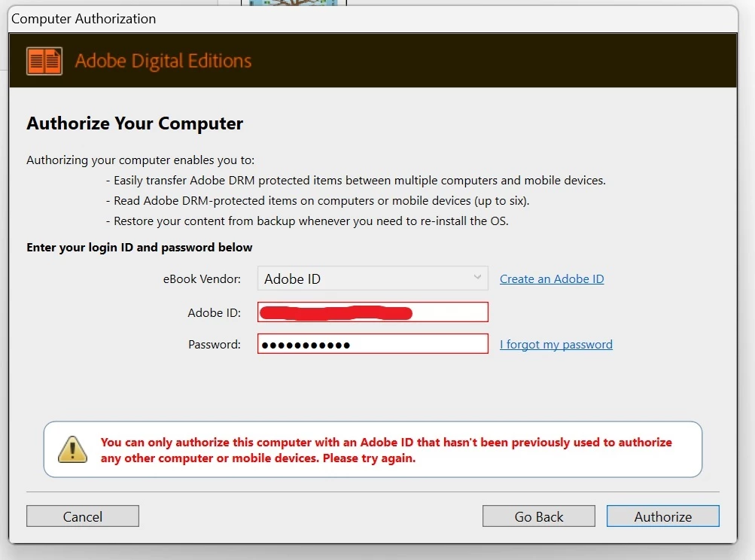Image resolution: width=755 pixels, height=560 pixels.
Task: Click the Authorize button
Action: (663, 516)
